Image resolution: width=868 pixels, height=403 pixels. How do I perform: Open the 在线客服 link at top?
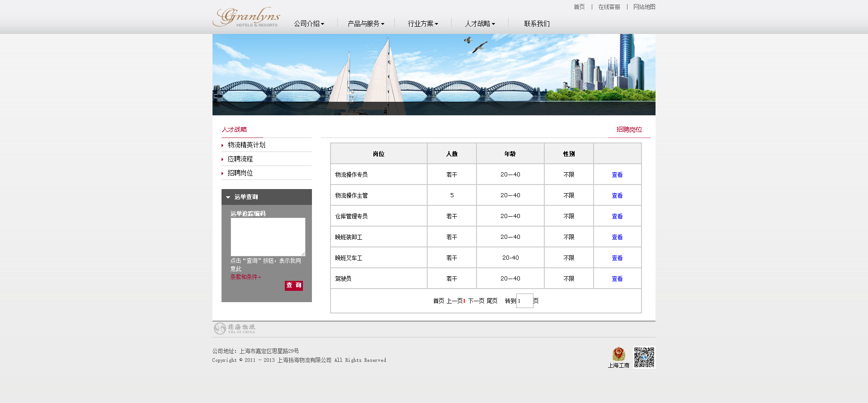[x=609, y=7]
